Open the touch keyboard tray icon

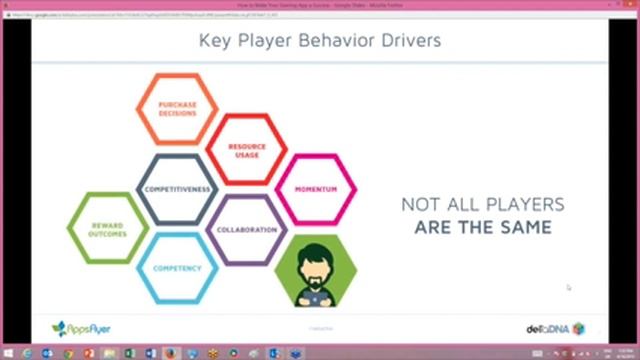[x=538, y=353]
